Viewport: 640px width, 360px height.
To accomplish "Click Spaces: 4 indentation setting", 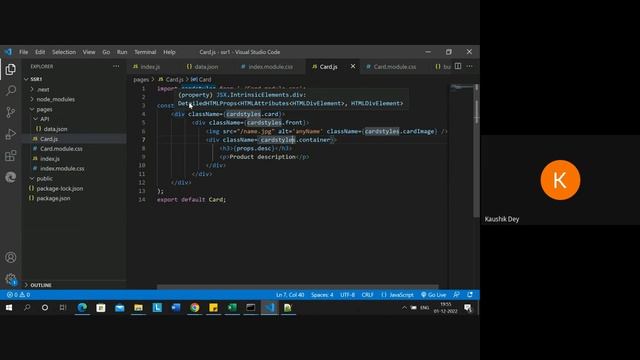I will coord(322,295).
